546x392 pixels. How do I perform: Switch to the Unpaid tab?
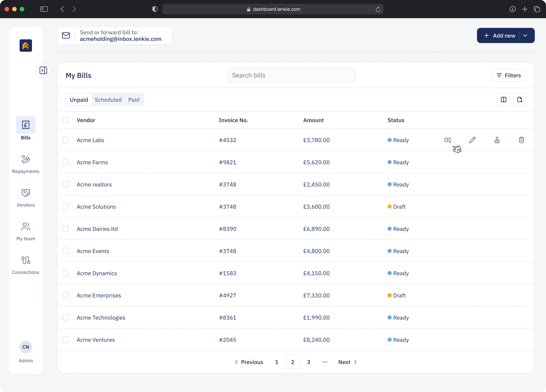point(79,100)
